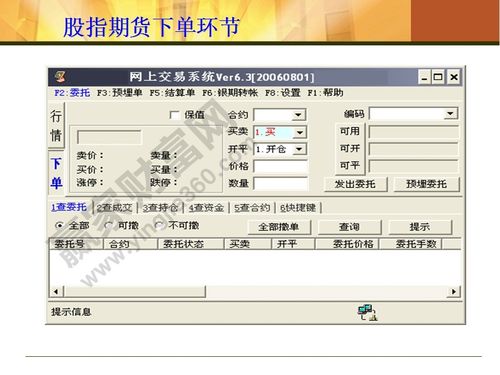This screenshot has width=500, height=375.
Task: Click the 全部撤单 button
Action: tap(279, 227)
